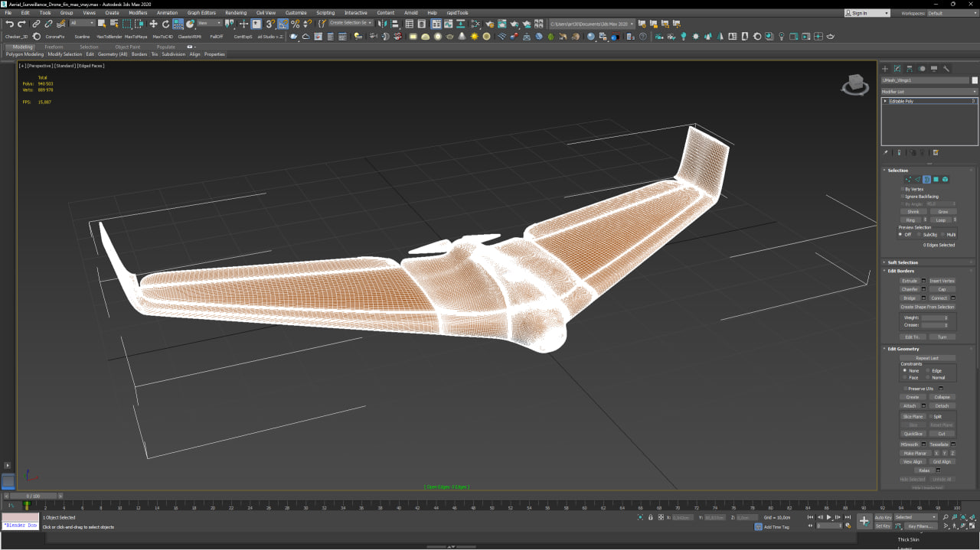Toggle Percent Snap icon
The height and width of the screenshot is (550, 980).
(295, 24)
